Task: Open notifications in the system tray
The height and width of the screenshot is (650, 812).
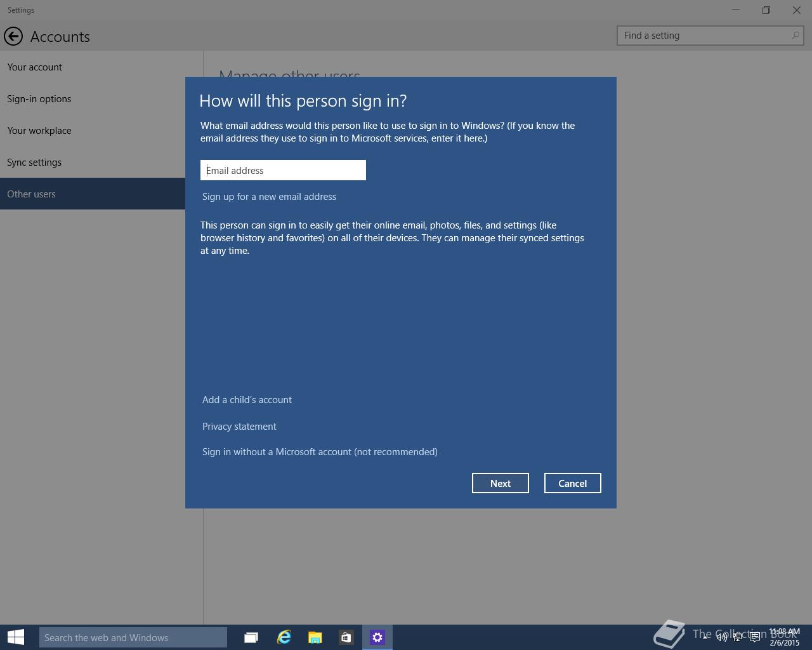Action: coord(755,637)
